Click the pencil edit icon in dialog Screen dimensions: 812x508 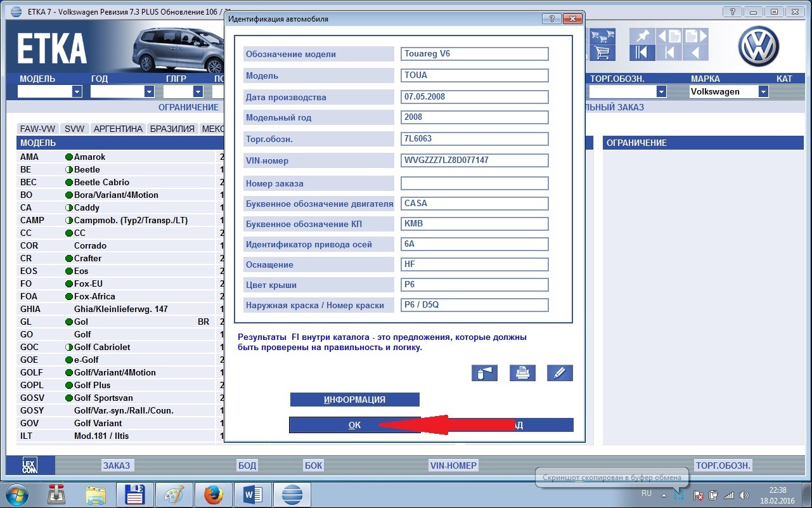pyautogui.click(x=560, y=373)
